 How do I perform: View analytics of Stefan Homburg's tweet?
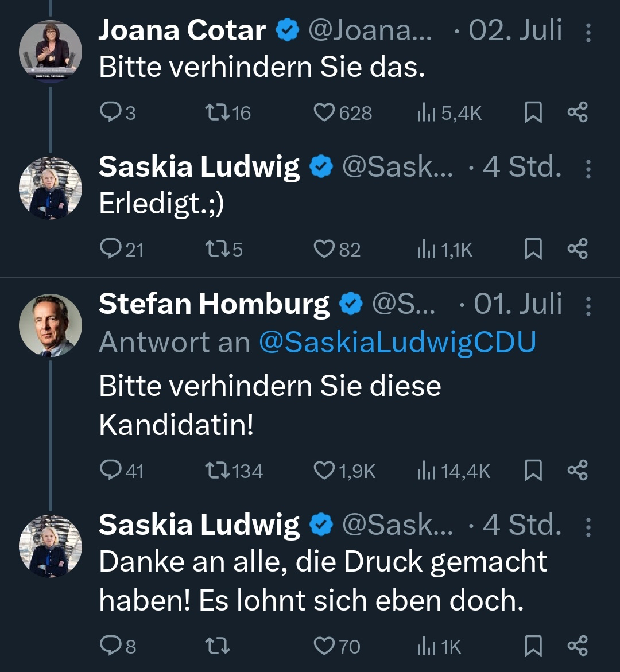coord(424,471)
